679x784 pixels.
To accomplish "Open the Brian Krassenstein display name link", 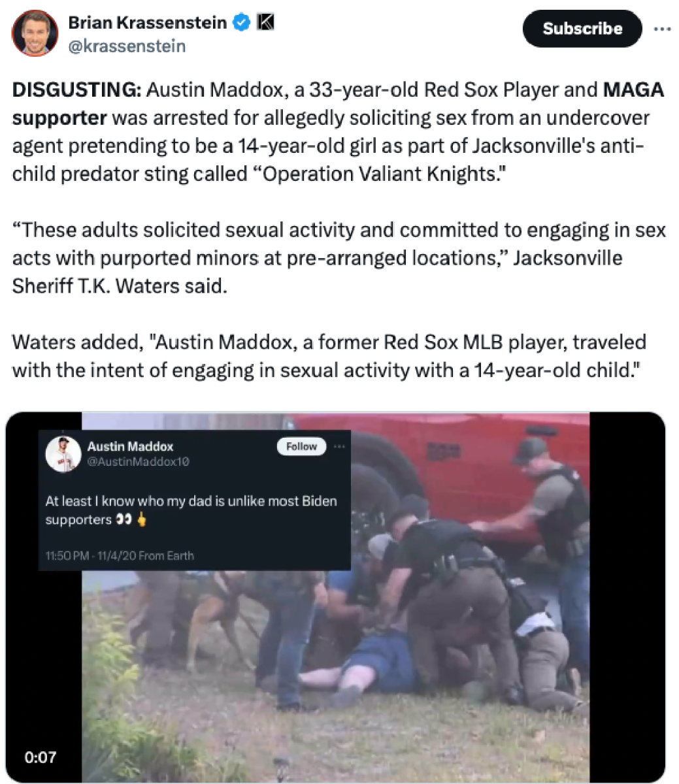I will pyautogui.click(x=148, y=23).
